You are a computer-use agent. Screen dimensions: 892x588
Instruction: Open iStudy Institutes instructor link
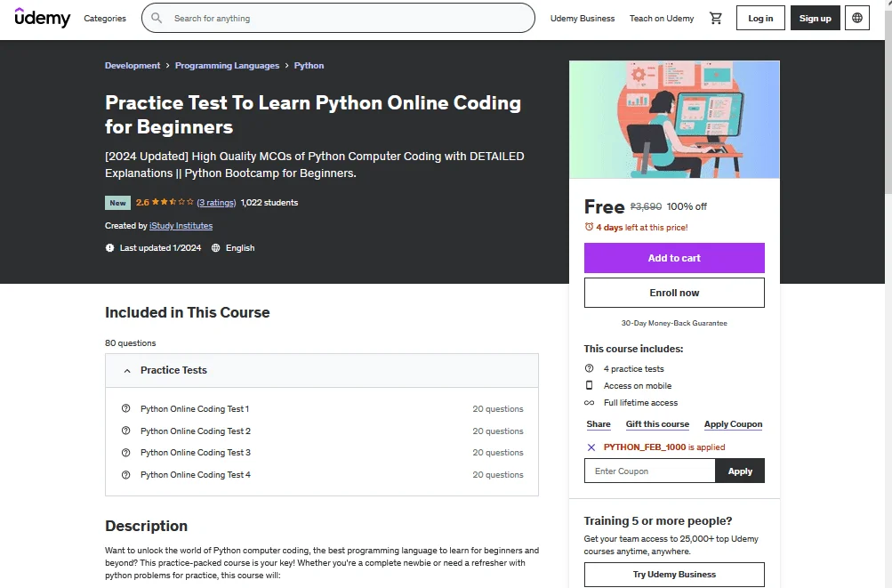(x=181, y=225)
